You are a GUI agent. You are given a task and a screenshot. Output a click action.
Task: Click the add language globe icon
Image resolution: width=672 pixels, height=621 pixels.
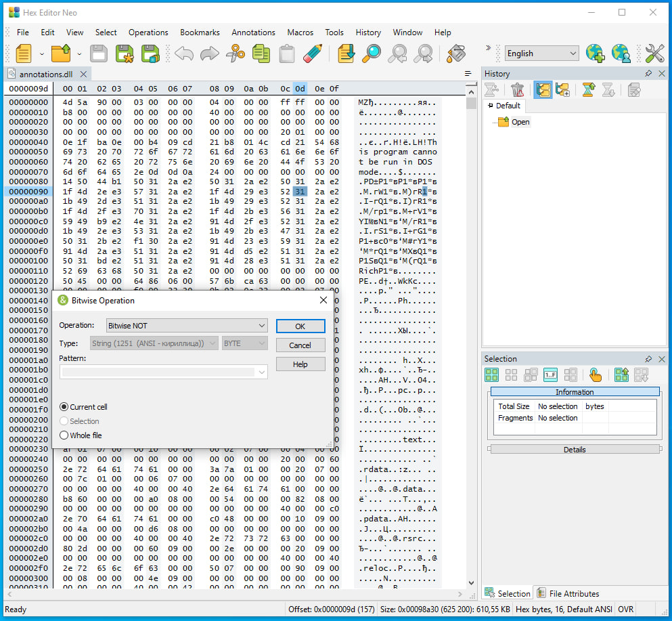click(x=595, y=53)
